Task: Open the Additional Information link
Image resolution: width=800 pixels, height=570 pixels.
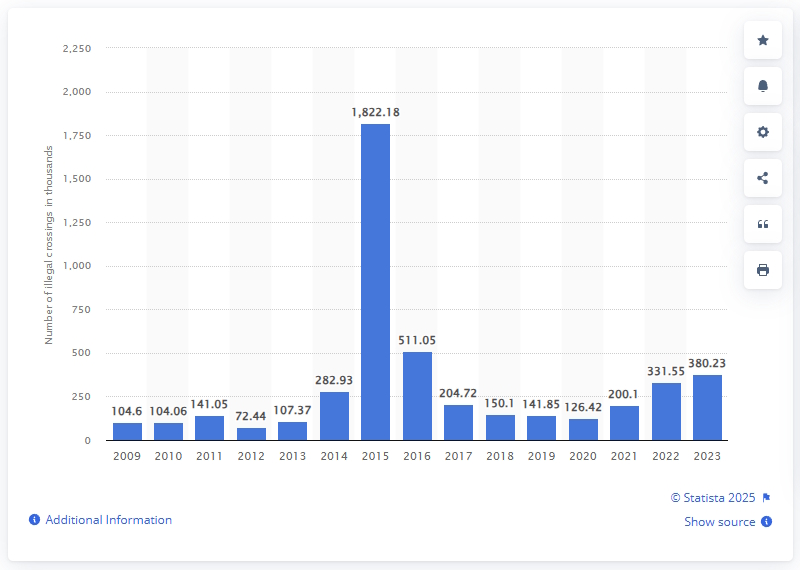Action: 108,520
